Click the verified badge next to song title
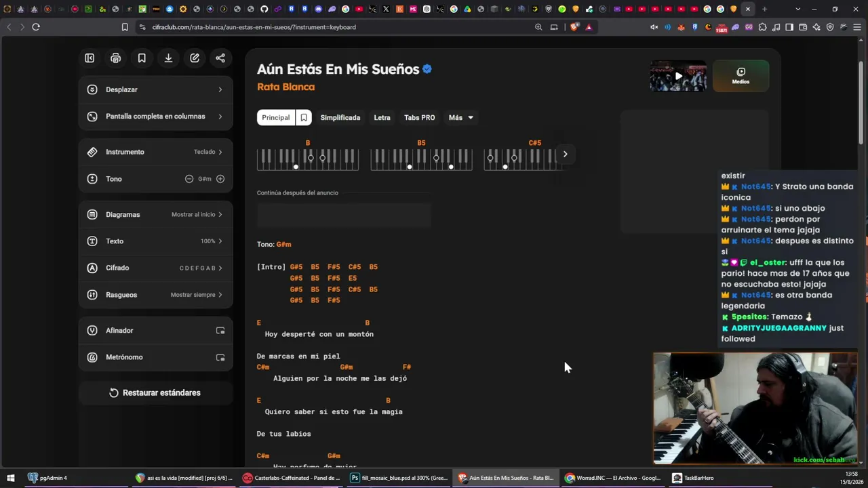This screenshot has width=868, height=488. pos(427,69)
